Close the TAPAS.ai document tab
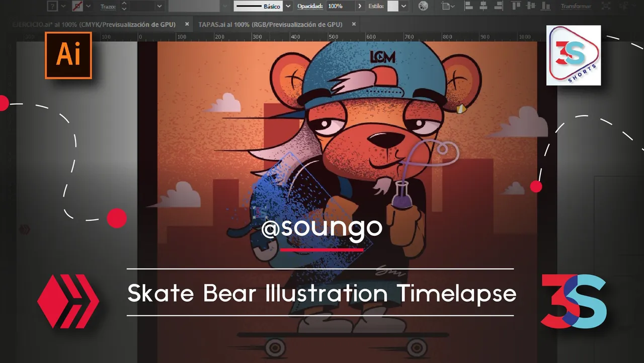The image size is (644, 363). click(x=354, y=24)
